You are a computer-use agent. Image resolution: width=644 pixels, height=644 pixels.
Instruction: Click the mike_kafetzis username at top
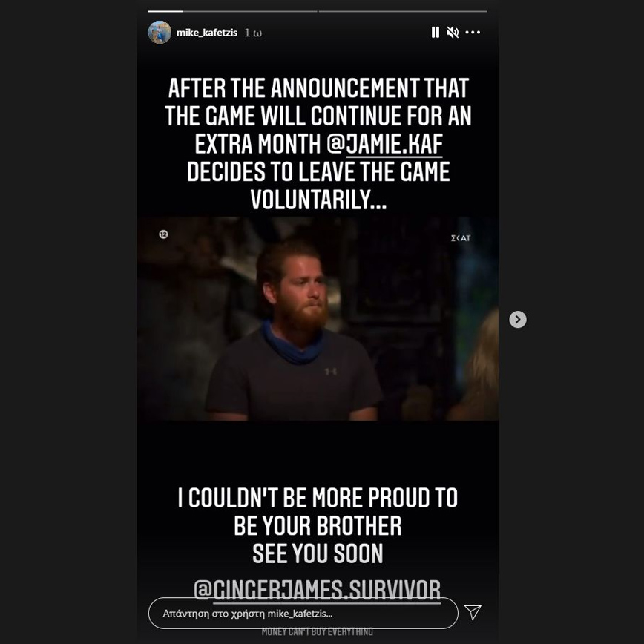coord(206,33)
